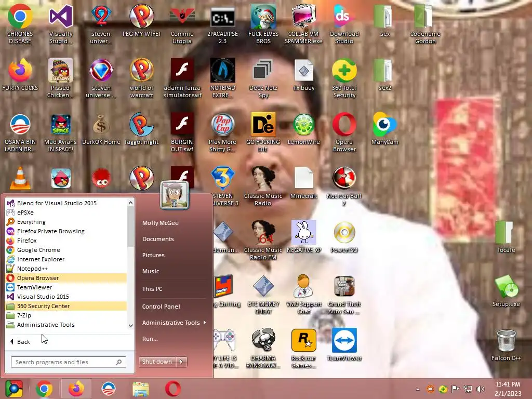The image size is (532, 399).
Task: Select Opera Browser in program list
Action: 66,278
